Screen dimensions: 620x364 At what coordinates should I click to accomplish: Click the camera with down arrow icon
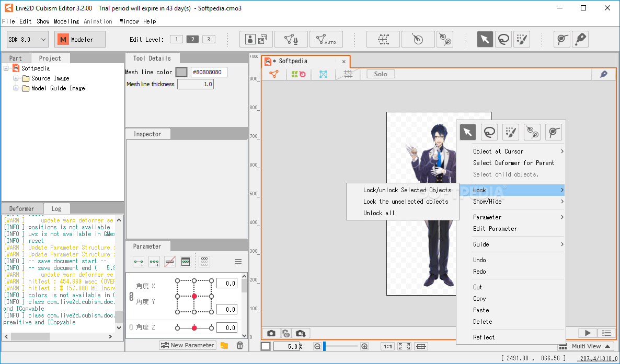pos(301,333)
